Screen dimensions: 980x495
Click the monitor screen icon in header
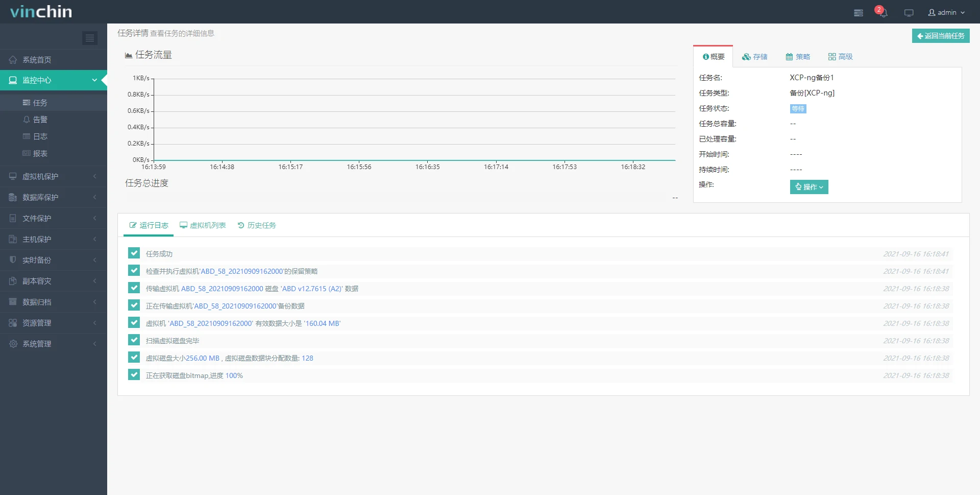[909, 13]
